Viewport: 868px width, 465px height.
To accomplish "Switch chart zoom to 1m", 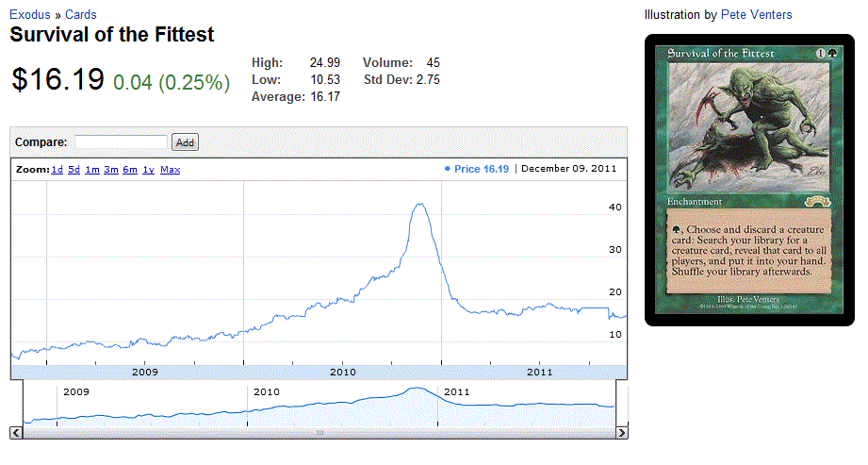I will 92,170.
